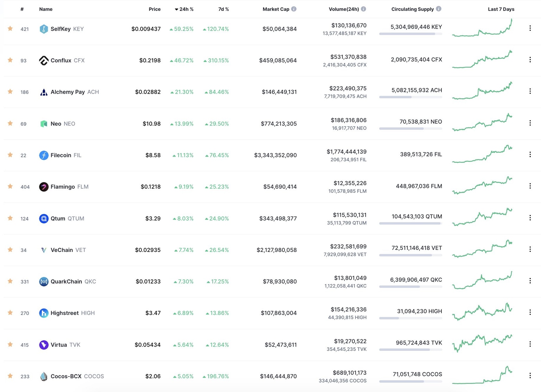Open the Market Cap info tooltip

[x=294, y=9]
